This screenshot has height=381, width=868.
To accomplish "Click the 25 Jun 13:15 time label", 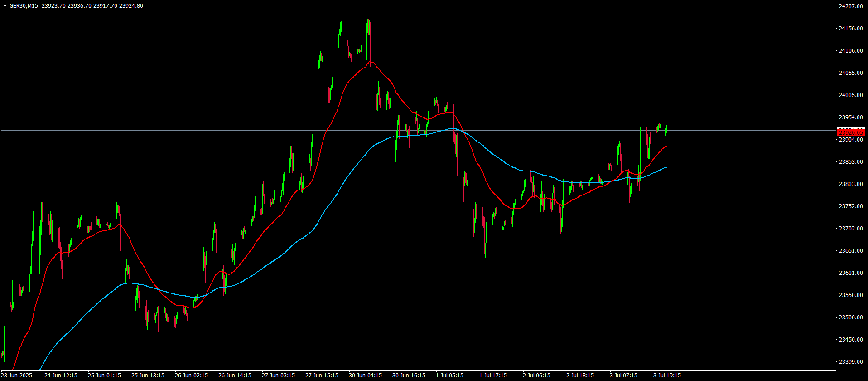I will [x=148, y=376].
